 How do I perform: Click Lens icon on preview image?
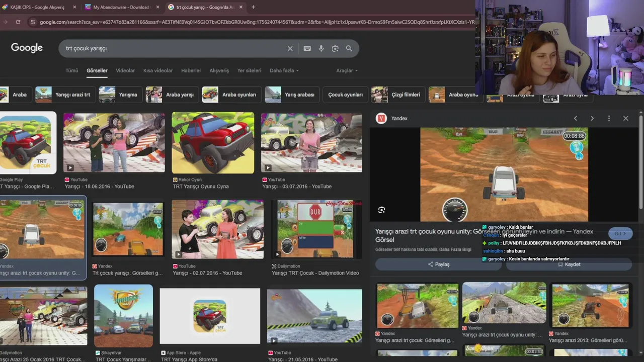pos(381,210)
